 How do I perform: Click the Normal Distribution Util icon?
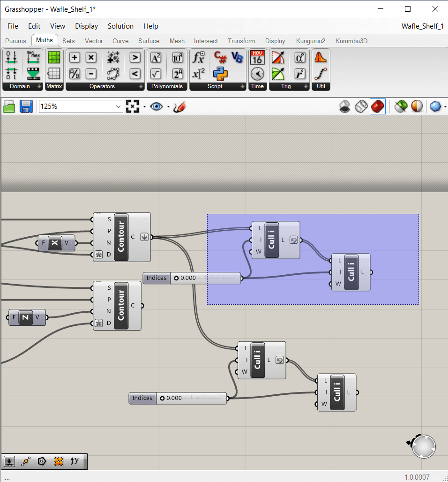(x=321, y=57)
